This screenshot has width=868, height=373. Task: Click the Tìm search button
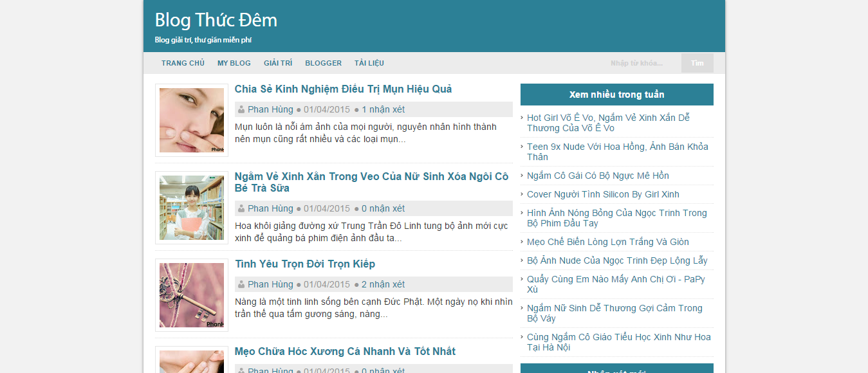click(x=697, y=63)
